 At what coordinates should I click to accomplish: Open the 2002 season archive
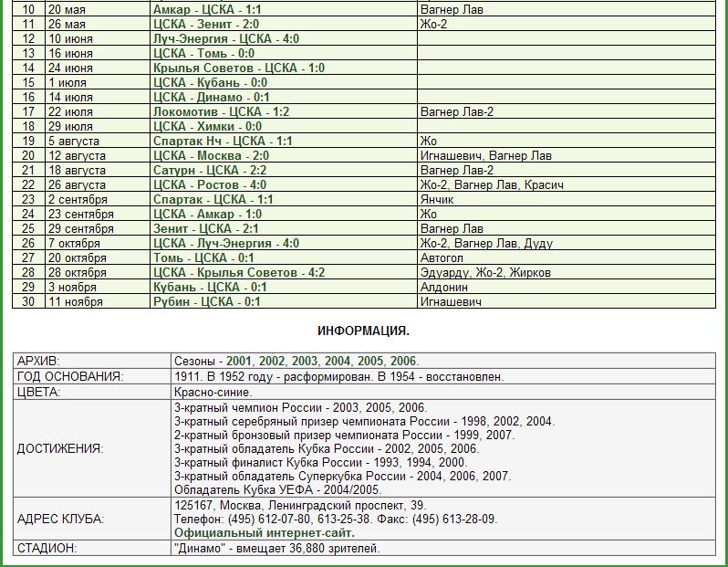point(271,362)
